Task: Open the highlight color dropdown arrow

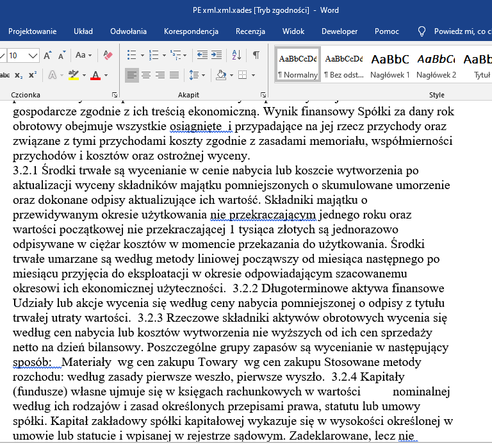Action: [x=84, y=76]
